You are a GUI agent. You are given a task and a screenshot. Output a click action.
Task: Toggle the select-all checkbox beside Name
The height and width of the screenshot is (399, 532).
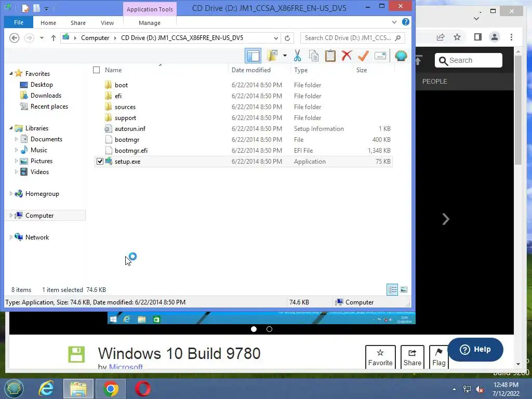[x=96, y=70]
